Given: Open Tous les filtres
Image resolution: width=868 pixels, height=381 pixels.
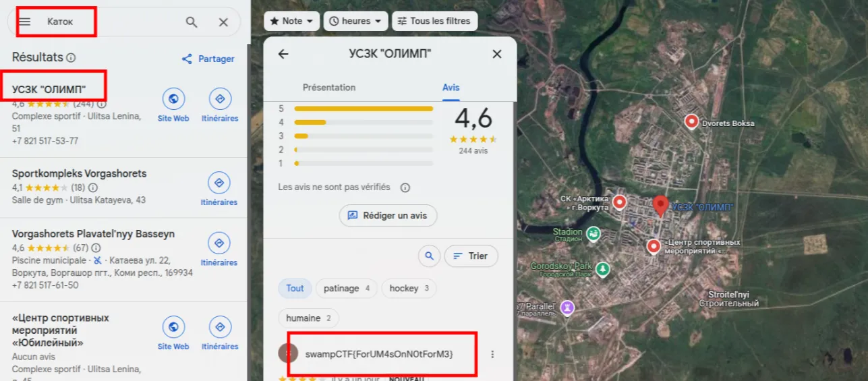Looking at the screenshot, I should click(x=435, y=21).
